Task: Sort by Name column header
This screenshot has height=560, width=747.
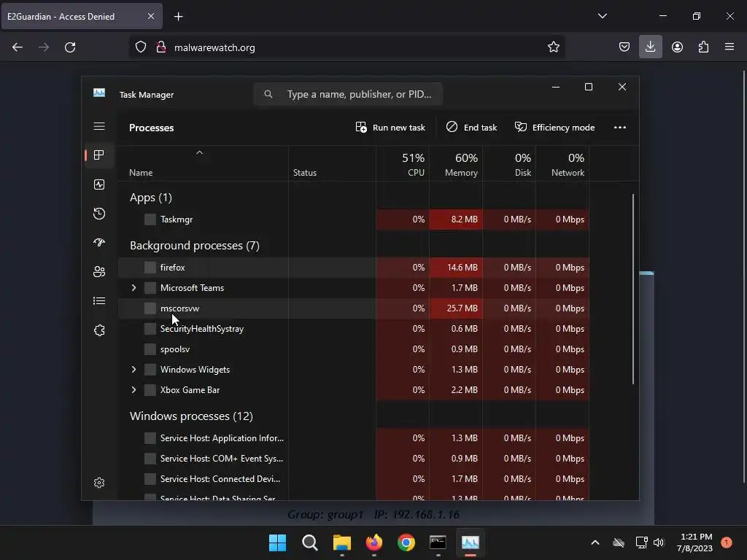Action: (x=203, y=164)
